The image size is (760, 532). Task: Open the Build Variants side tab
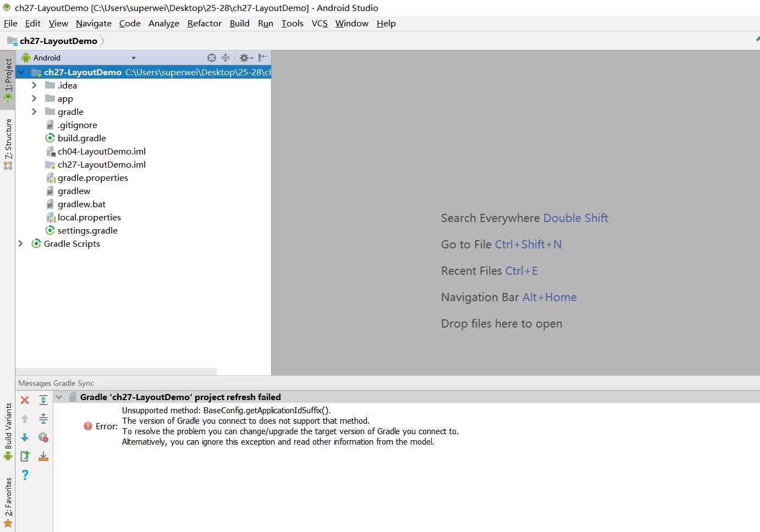(x=8, y=432)
